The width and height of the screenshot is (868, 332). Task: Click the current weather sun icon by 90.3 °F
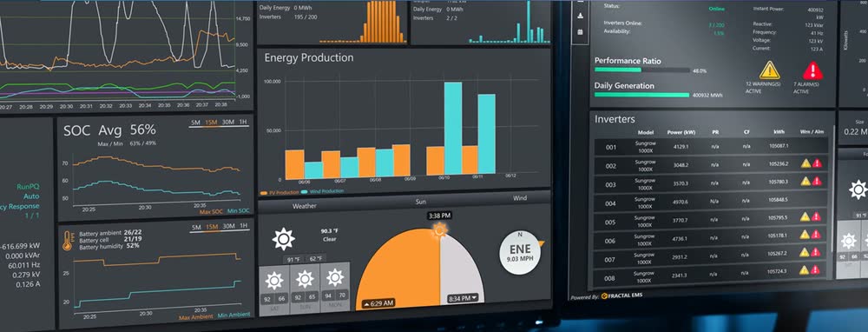pyautogui.click(x=284, y=239)
